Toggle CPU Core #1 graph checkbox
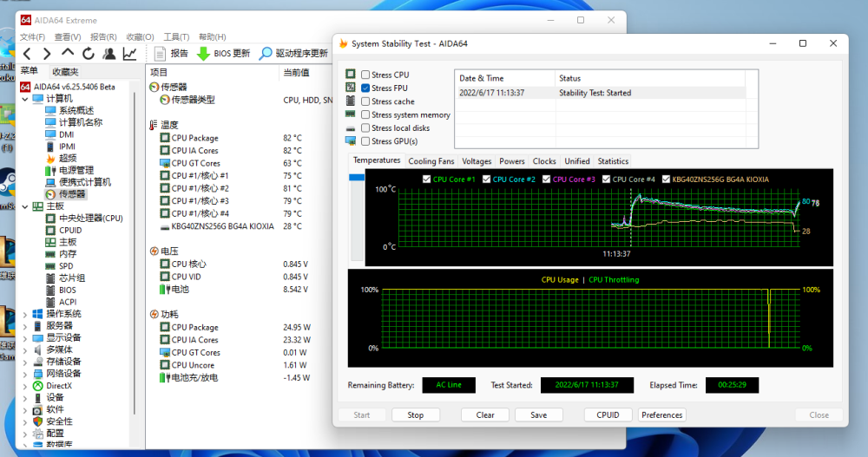Screen dimensions: 868x457 pos(426,180)
